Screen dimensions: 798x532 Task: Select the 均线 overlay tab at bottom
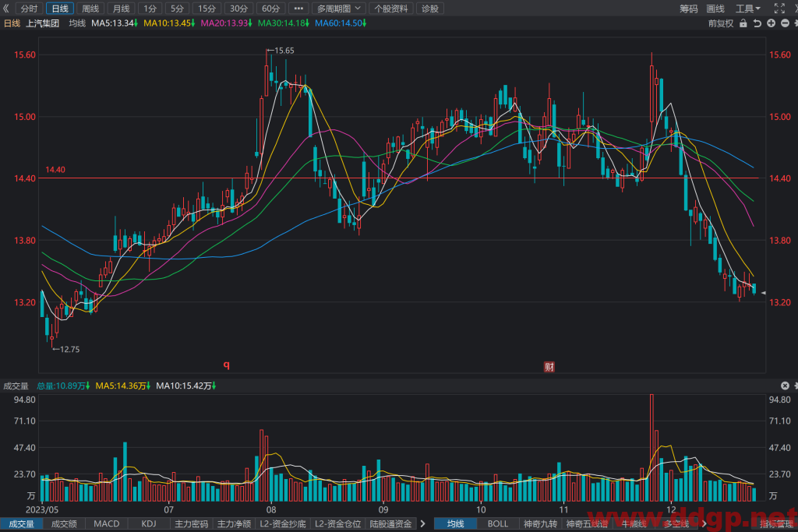(x=455, y=524)
